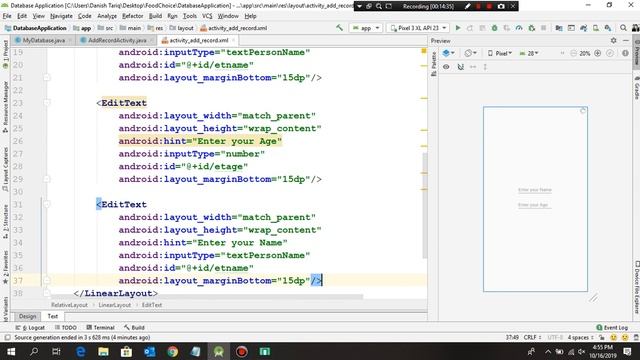Switch to AddRecordActivity.java tab

click(x=117, y=40)
